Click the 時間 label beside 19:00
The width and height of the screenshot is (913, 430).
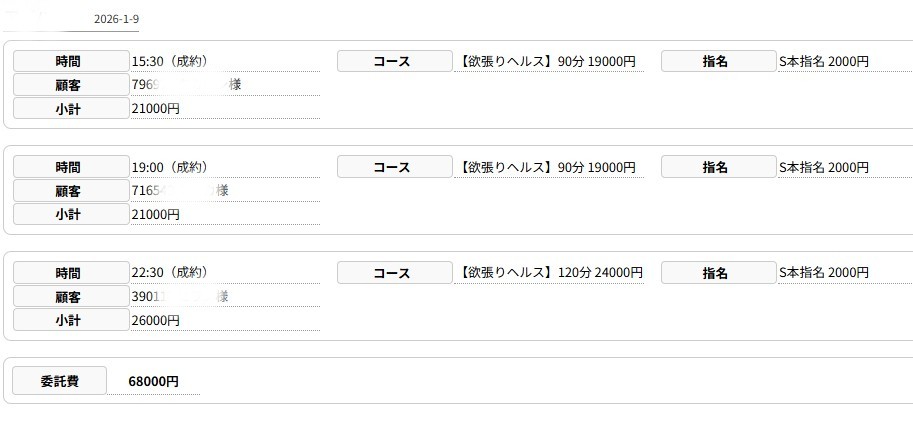tap(68, 168)
